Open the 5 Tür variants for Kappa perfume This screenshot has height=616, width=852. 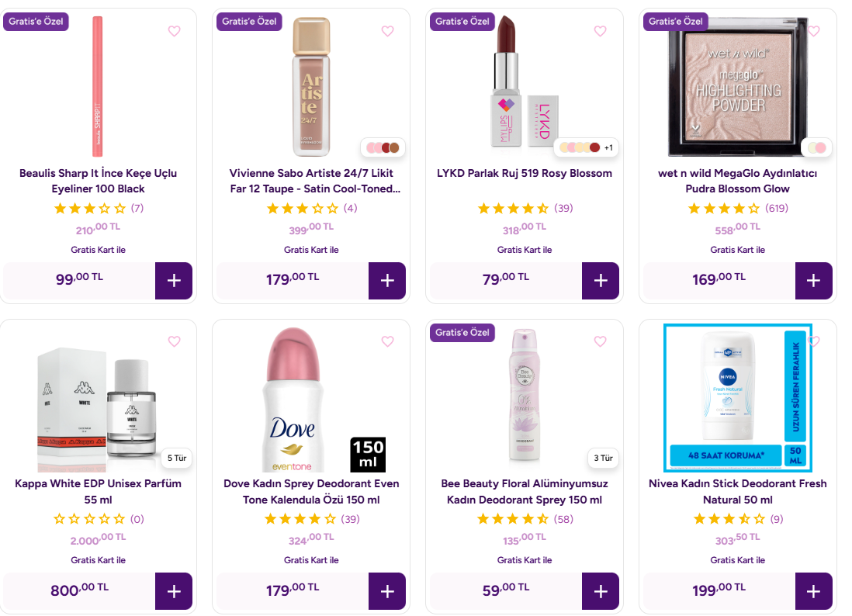tap(177, 458)
